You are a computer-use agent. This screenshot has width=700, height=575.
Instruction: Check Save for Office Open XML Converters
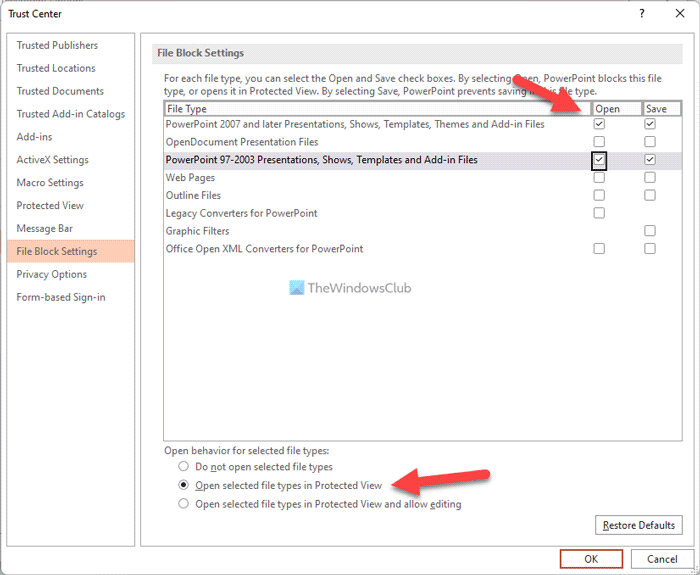650,248
